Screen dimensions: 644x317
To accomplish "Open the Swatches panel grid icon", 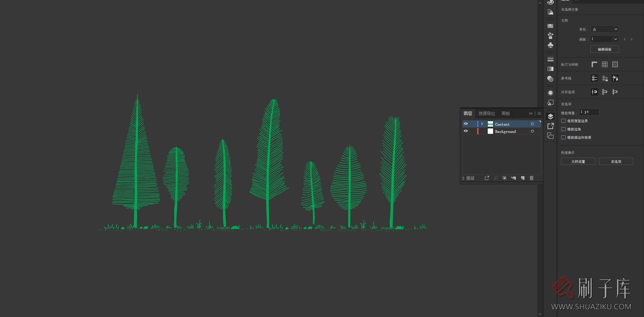I will [550, 26].
